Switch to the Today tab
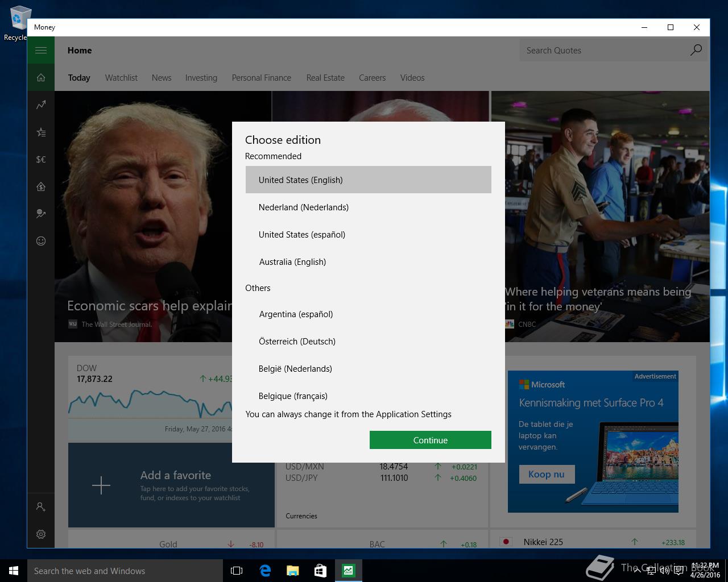The image size is (728, 582). 79,78
